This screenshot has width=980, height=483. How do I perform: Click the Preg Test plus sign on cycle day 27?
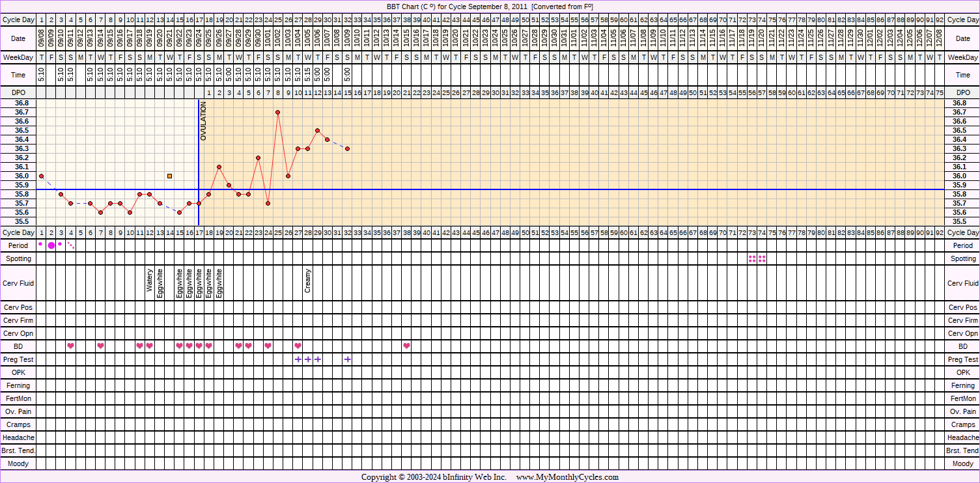click(x=298, y=359)
